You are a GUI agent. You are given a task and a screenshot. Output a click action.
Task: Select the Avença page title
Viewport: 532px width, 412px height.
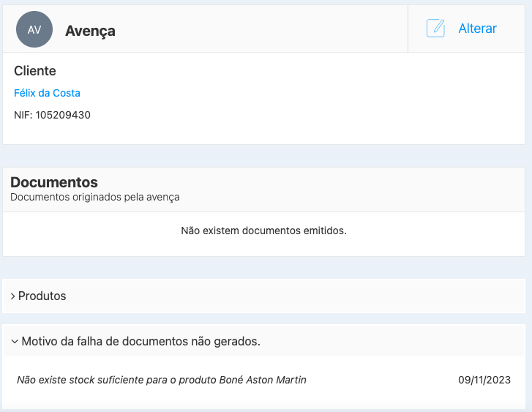coord(90,31)
